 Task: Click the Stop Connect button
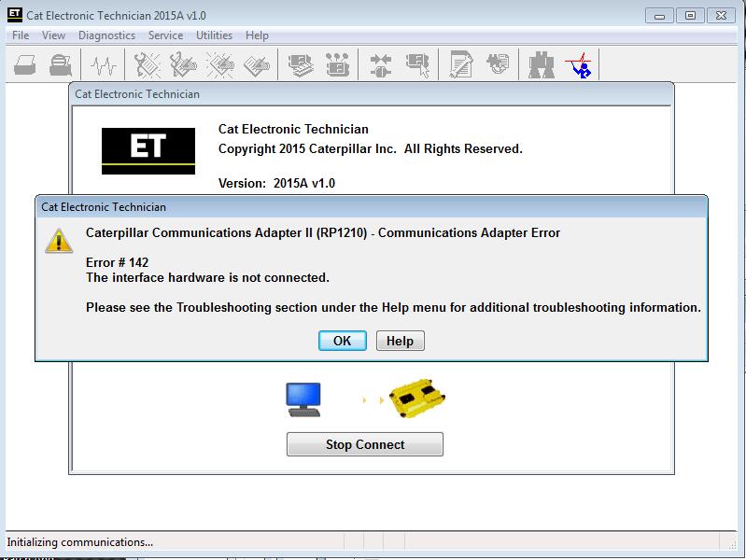[x=365, y=444]
